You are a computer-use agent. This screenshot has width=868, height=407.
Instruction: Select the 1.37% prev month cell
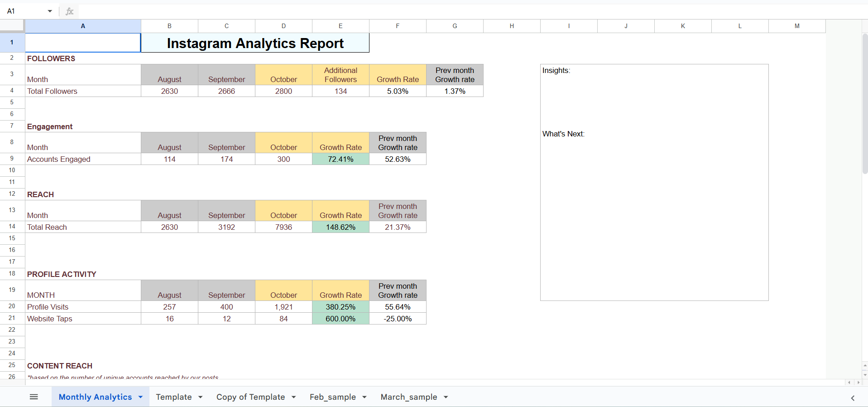[x=455, y=91]
